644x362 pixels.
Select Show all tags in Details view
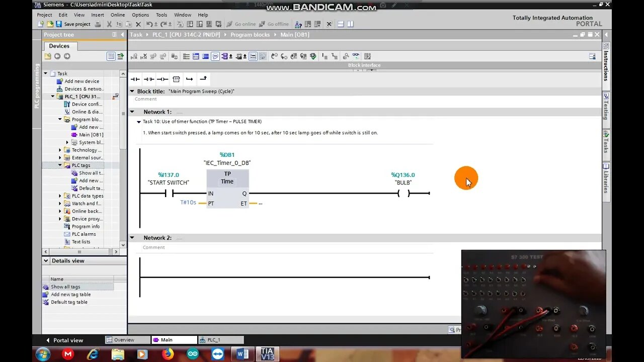65,287
